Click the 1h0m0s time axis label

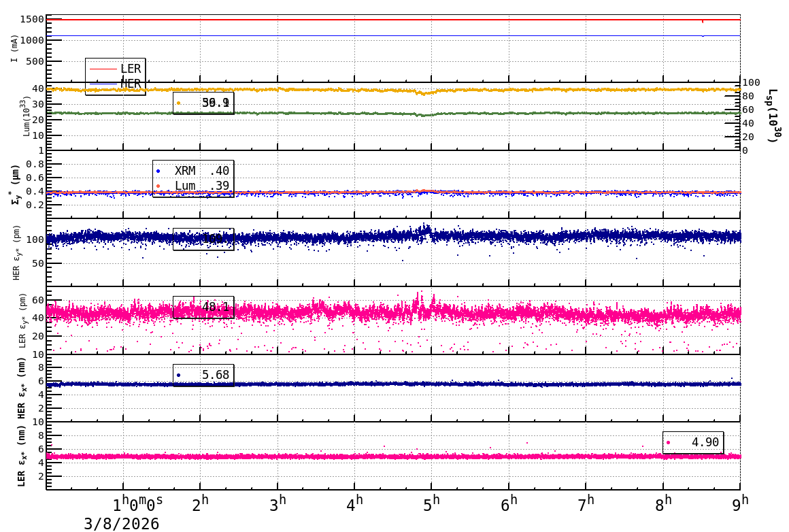[x=137, y=504]
